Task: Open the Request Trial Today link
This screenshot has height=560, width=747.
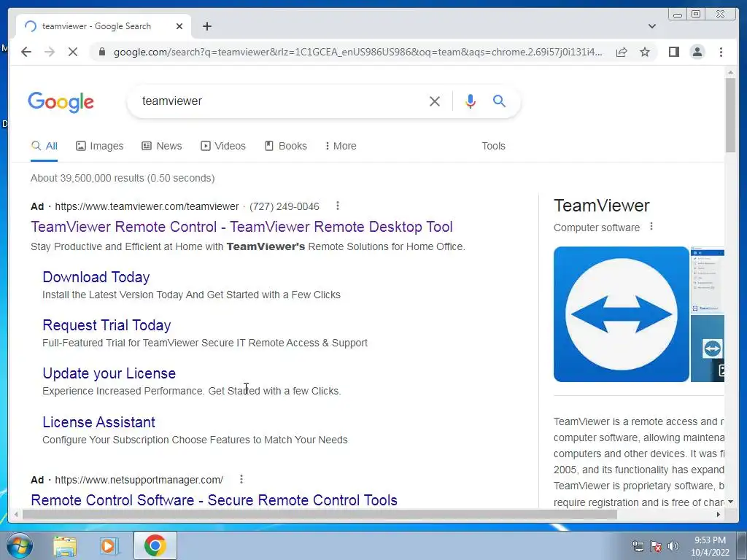Action: click(107, 325)
